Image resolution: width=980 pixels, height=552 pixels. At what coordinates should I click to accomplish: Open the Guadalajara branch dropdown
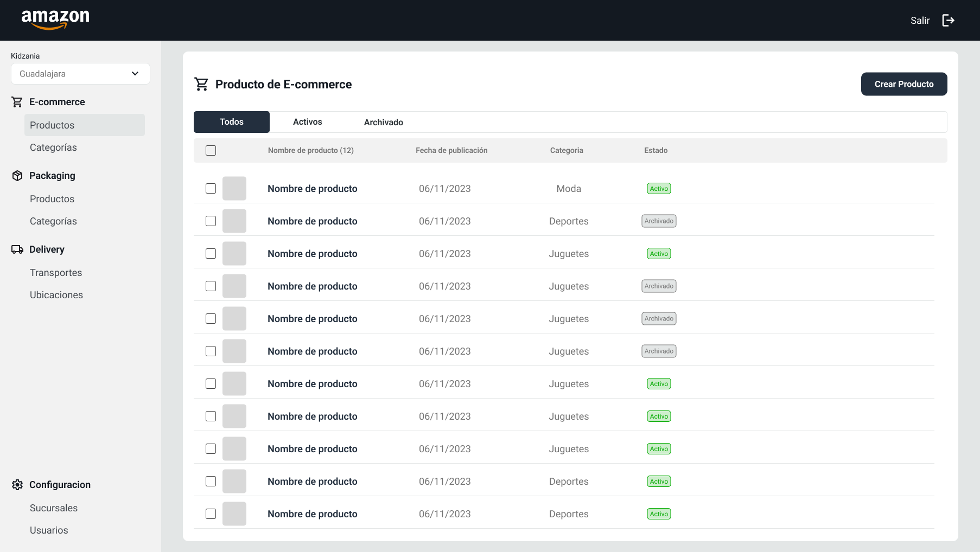pyautogui.click(x=80, y=74)
